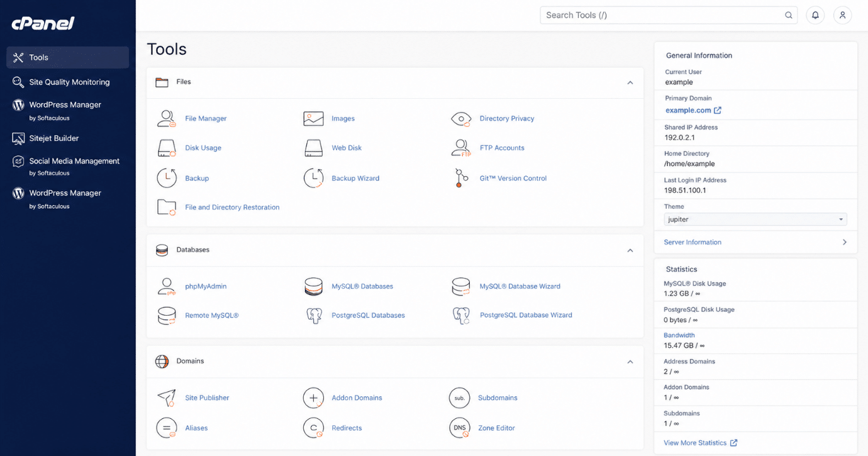Open the File Manager text link
Viewport: 868px width, 456px height.
pos(206,118)
